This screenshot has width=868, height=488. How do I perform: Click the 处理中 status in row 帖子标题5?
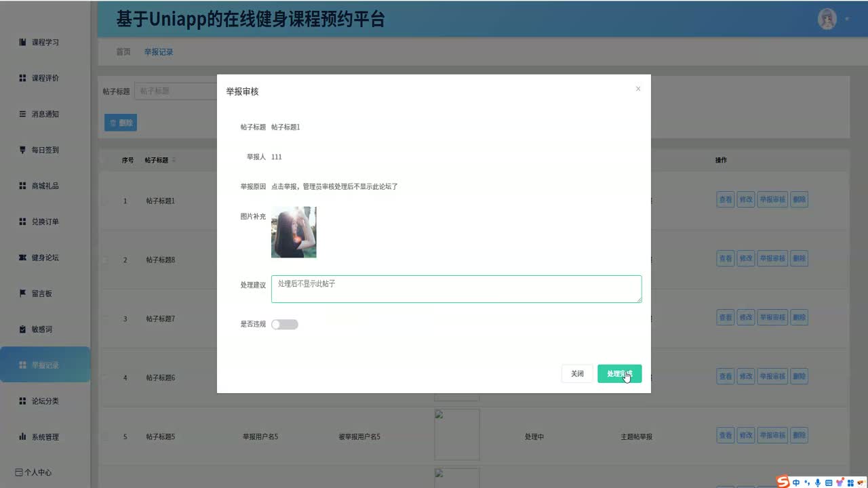(x=534, y=437)
